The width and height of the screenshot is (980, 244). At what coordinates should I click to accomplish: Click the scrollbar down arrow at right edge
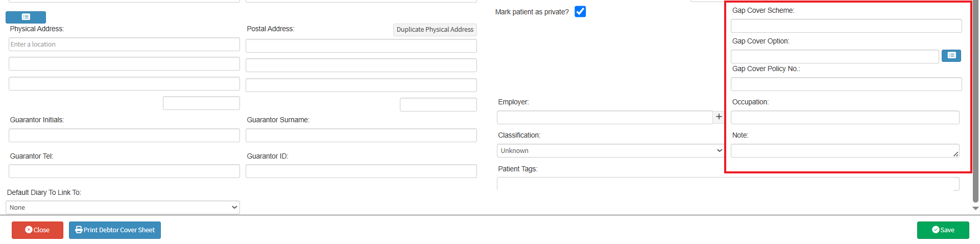[x=975, y=208]
